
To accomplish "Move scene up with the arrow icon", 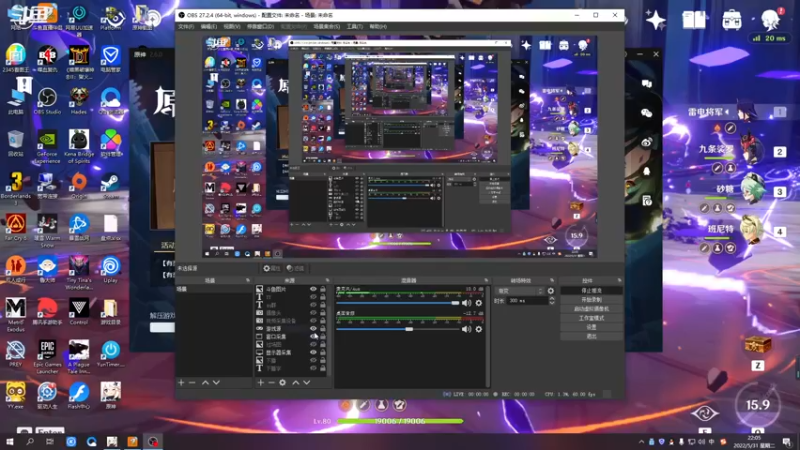I will tap(205, 382).
